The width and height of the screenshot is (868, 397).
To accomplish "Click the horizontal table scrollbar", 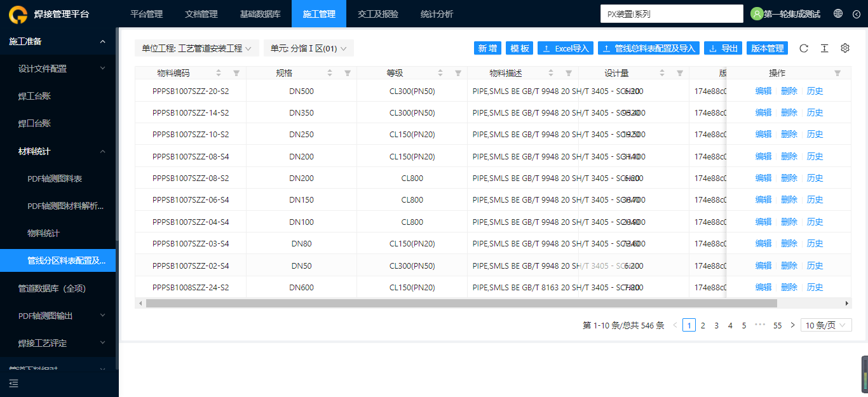I will click(x=461, y=304).
